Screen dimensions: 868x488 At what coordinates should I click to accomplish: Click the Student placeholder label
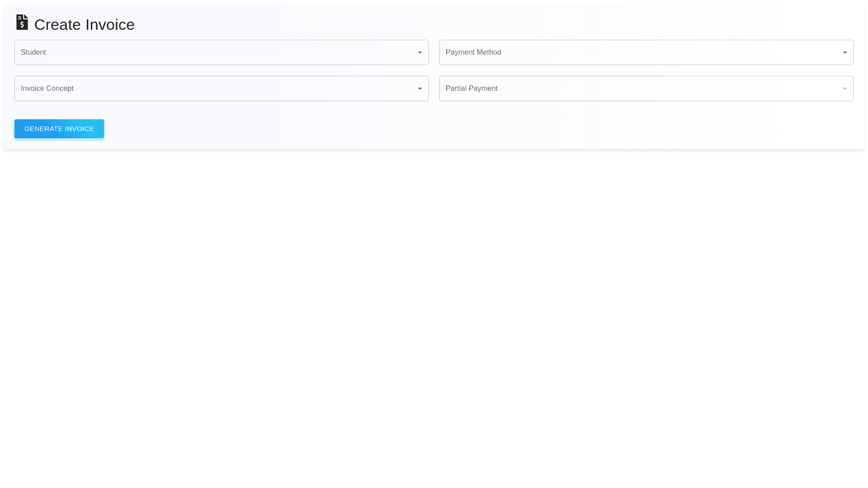click(33, 52)
